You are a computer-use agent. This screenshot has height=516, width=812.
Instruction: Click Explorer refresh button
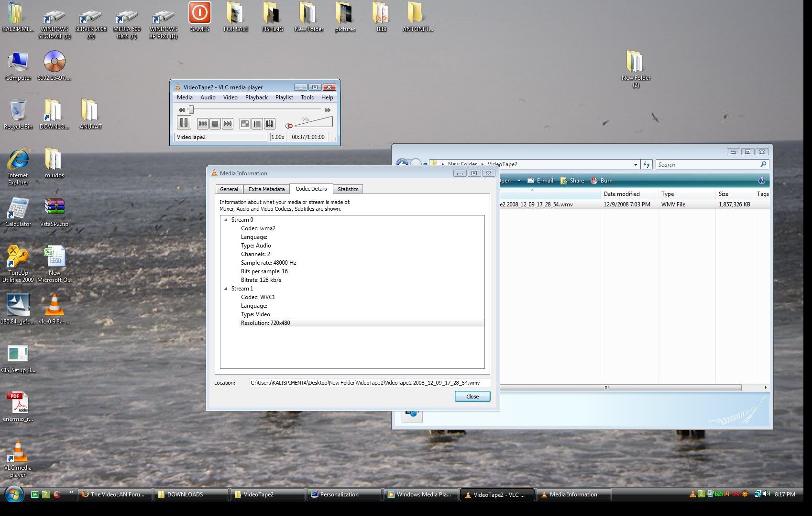[647, 164]
